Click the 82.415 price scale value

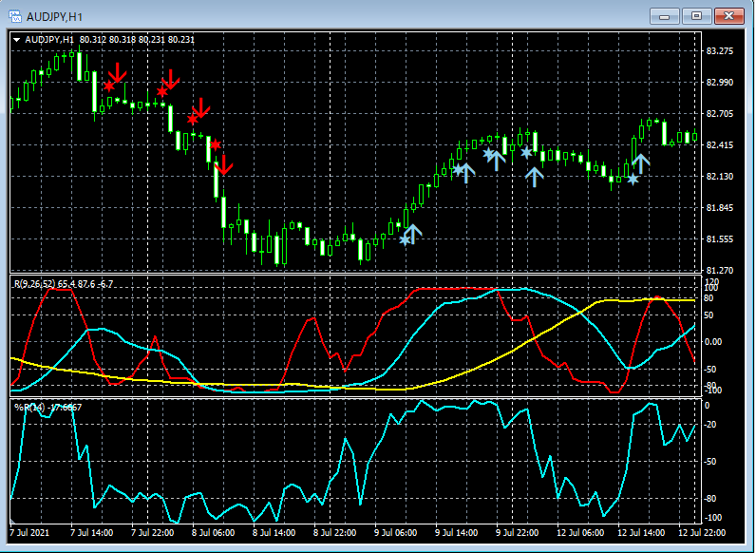tap(719, 145)
